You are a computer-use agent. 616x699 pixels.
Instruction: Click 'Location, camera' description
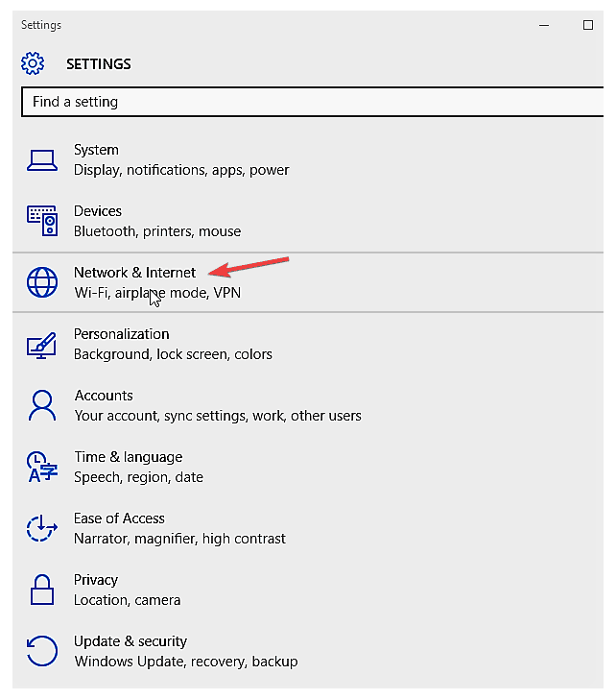(x=127, y=600)
